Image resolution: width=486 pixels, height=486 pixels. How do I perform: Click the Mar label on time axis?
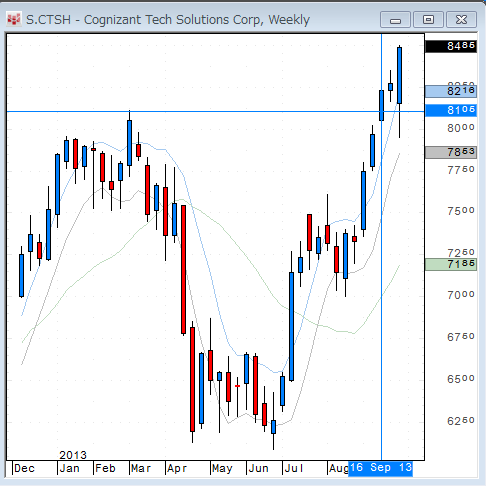141,468
